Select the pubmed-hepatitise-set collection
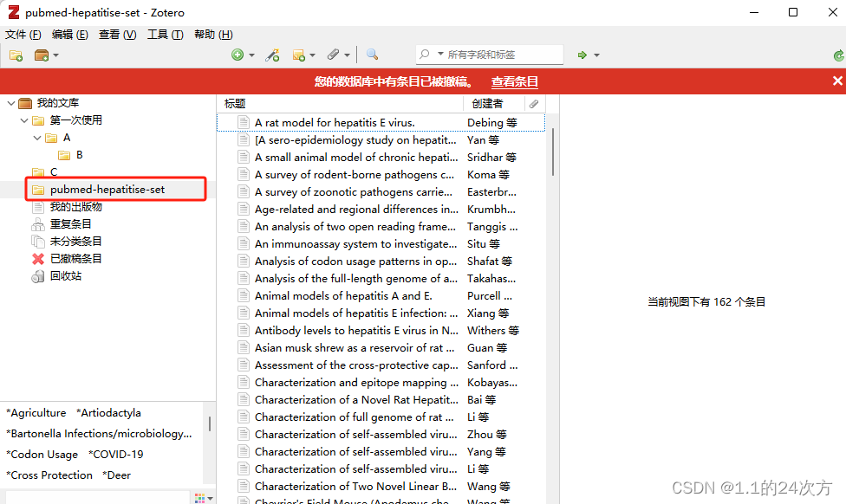 click(x=107, y=189)
